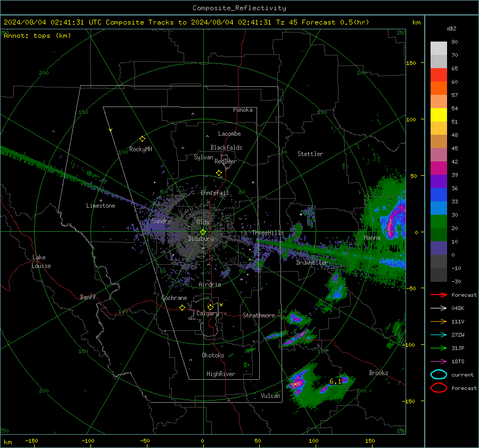Click the Hanna city label

[372, 238]
